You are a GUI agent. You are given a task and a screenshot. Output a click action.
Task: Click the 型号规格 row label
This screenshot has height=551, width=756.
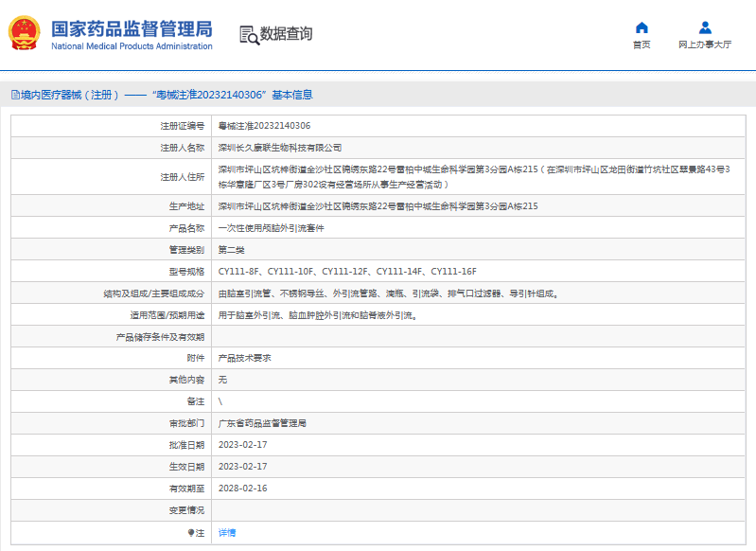click(186, 272)
